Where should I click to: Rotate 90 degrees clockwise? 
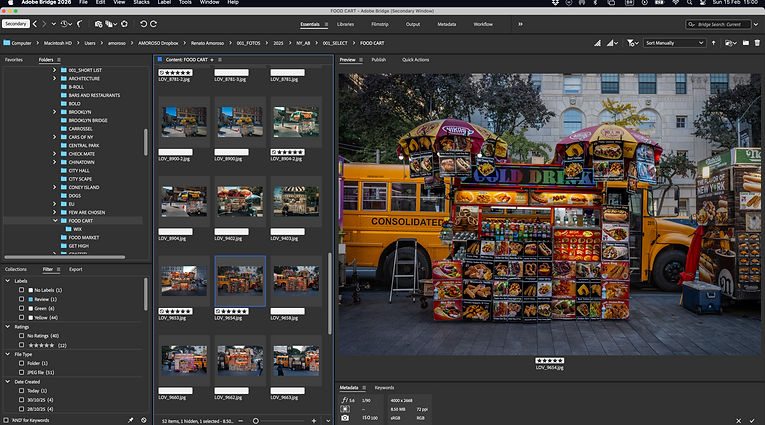tap(153, 24)
